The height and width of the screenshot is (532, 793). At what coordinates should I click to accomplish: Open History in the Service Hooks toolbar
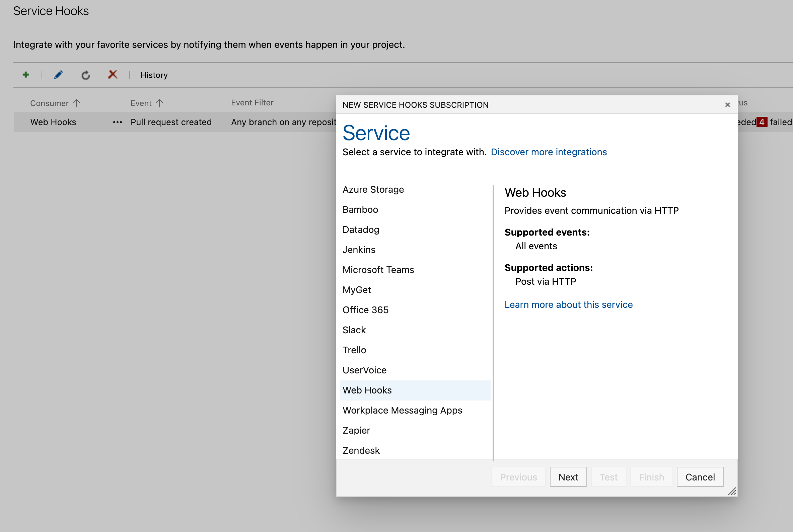[x=154, y=75]
